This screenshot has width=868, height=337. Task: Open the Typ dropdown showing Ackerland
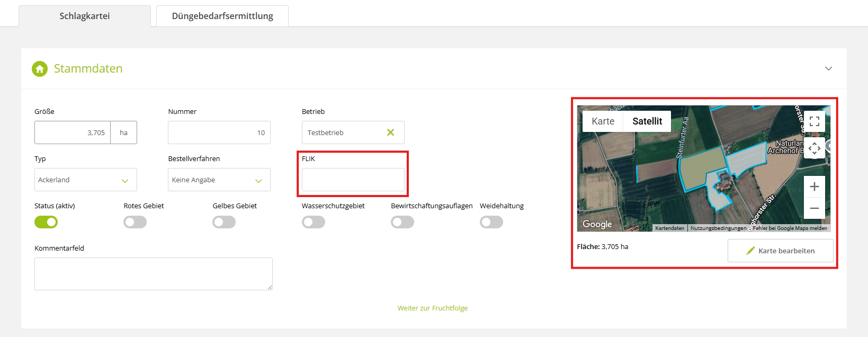point(85,180)
